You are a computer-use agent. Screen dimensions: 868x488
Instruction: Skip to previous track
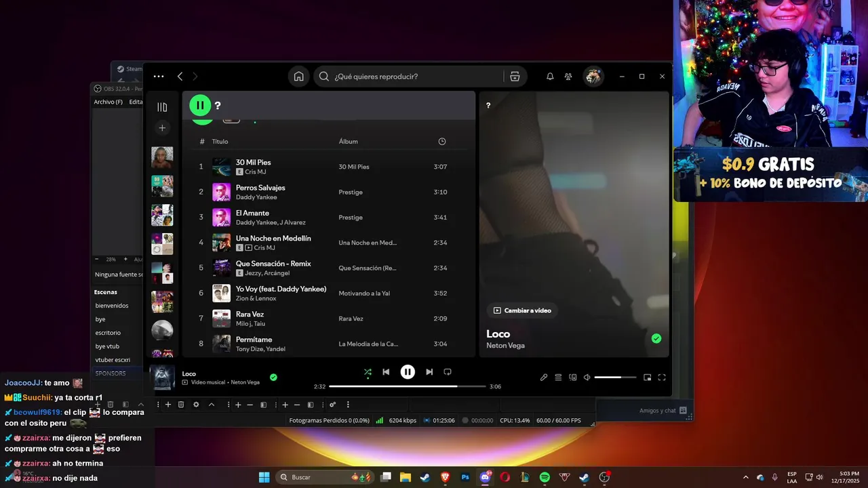click(x=386, y=372)
